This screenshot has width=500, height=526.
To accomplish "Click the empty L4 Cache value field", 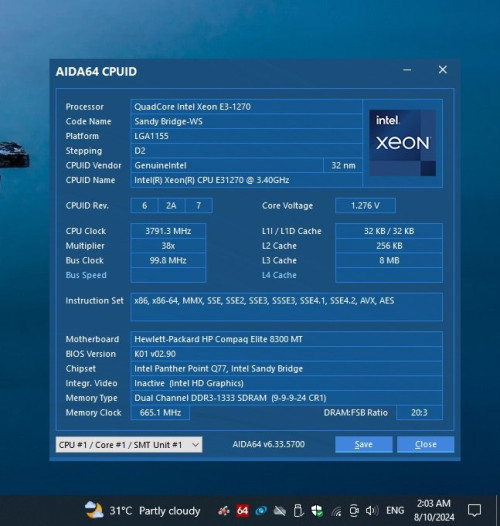I will coord(389,275).
